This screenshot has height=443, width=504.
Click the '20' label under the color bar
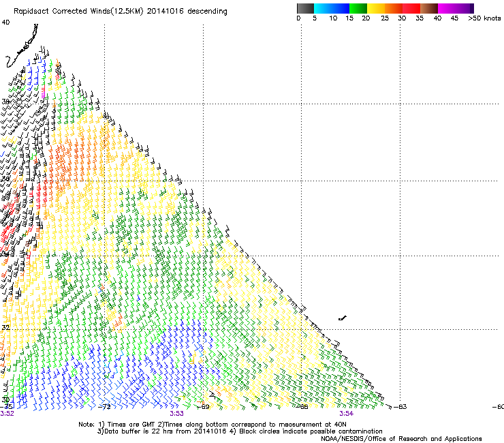(366, 18)
